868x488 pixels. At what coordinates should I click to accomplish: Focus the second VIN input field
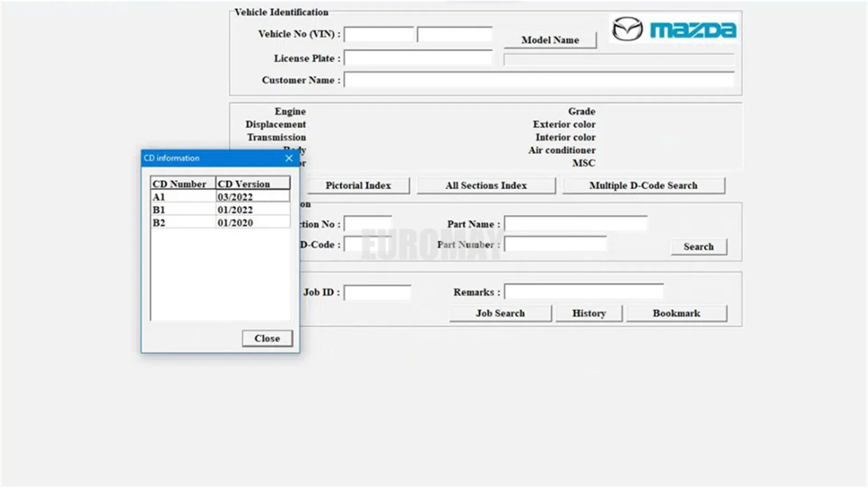(x=455, y=34)
